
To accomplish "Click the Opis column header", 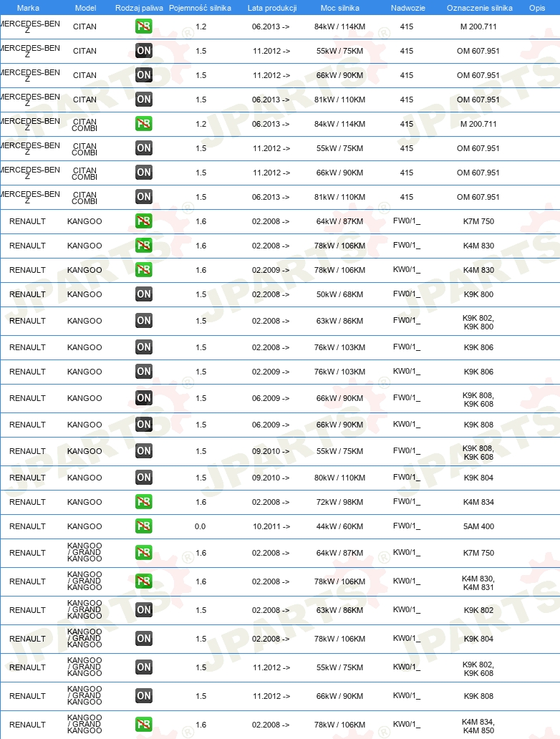I will pyautogui.click(x=537, y=8).
